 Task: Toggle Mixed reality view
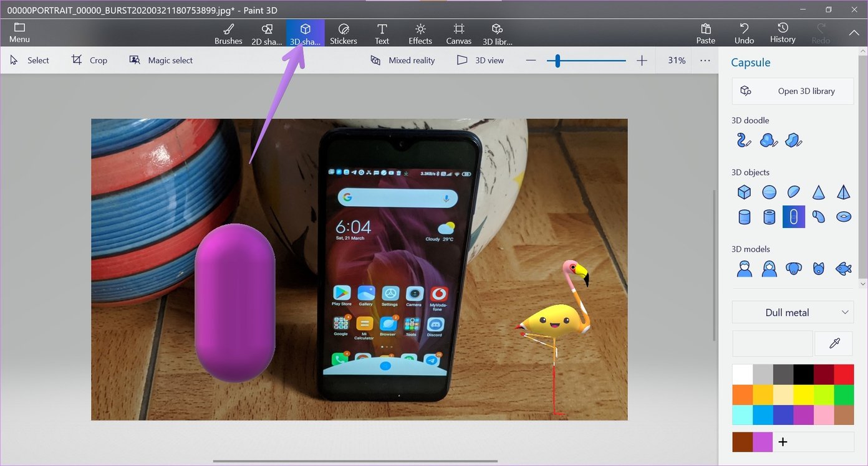403,60
